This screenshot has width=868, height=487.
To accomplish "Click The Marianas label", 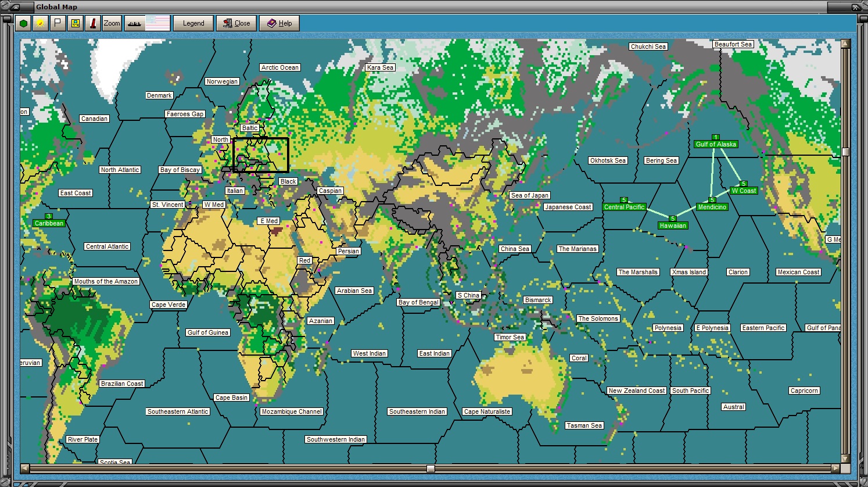I will pos(578,249).
